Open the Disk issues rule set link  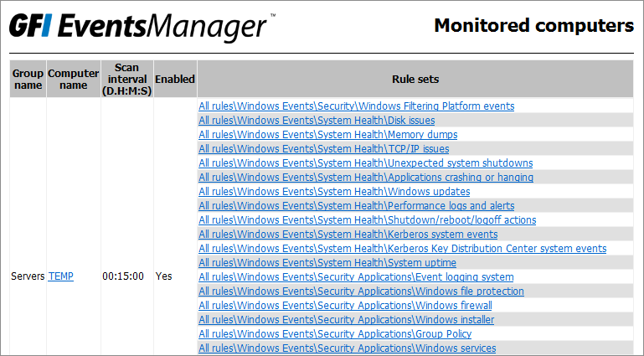tap(317, 121)
